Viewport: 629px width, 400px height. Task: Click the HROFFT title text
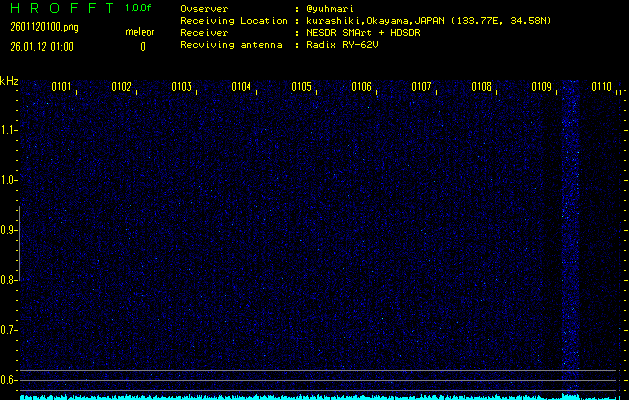[x=52, y=8]
